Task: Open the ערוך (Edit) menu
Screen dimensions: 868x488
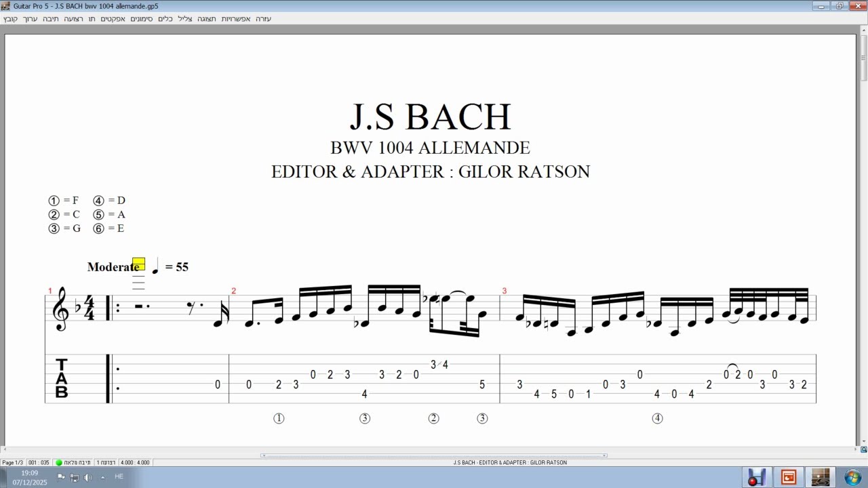Action: (x=31, y=19)
